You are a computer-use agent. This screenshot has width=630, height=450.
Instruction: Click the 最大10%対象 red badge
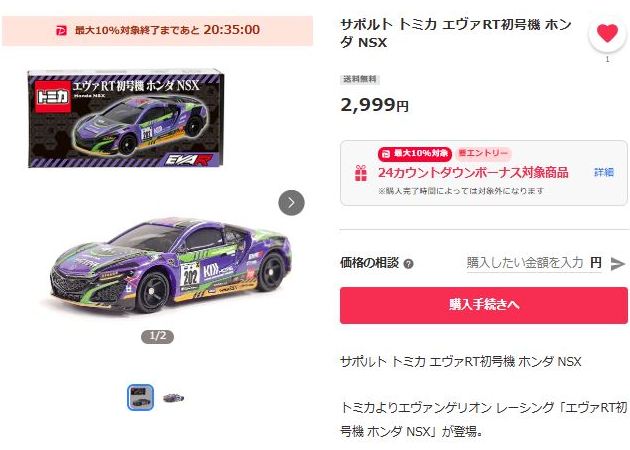click(x=415, y=153)
